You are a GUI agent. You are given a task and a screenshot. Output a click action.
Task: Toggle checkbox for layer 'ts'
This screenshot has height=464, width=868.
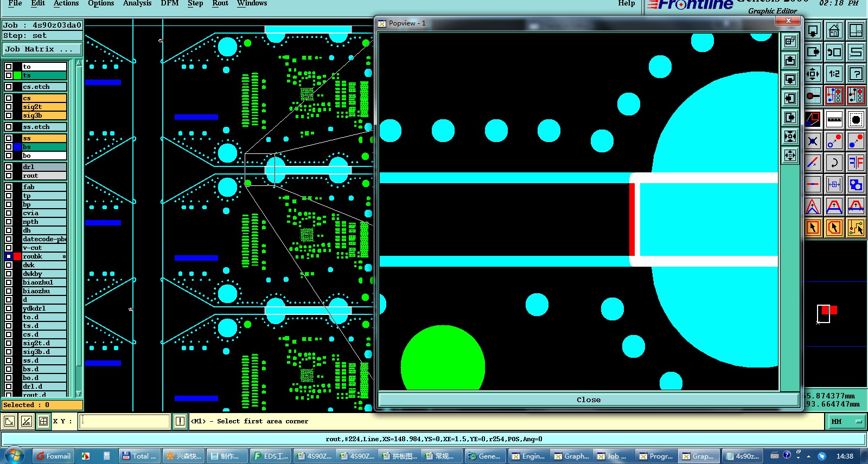tap(9, 75)
